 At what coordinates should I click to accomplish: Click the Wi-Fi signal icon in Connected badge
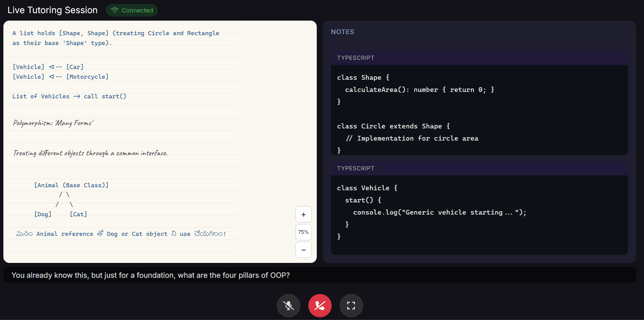click(115, 10)
